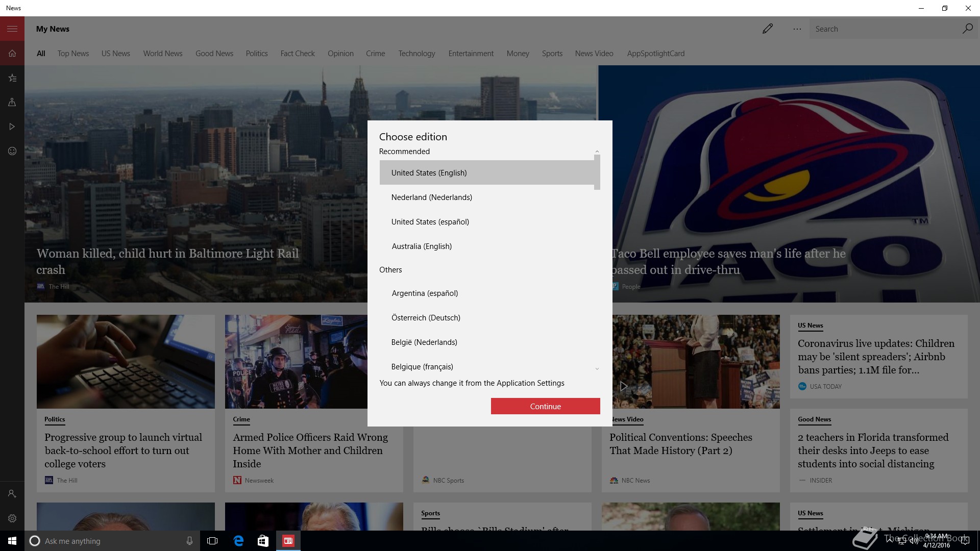Open Taco Bell employee story
This screenshot has width=980, height=551.
pyautogui.click(x=729, y=261)
